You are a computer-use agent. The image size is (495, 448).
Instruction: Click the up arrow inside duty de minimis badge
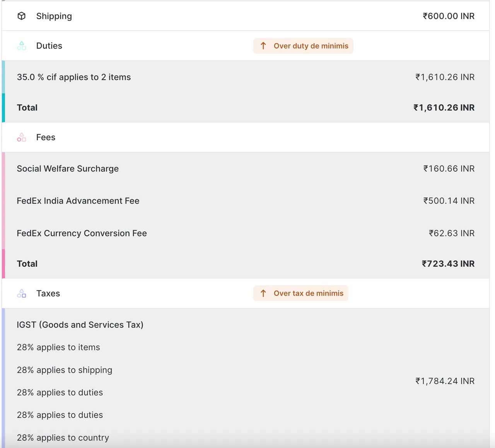point(263,46)
